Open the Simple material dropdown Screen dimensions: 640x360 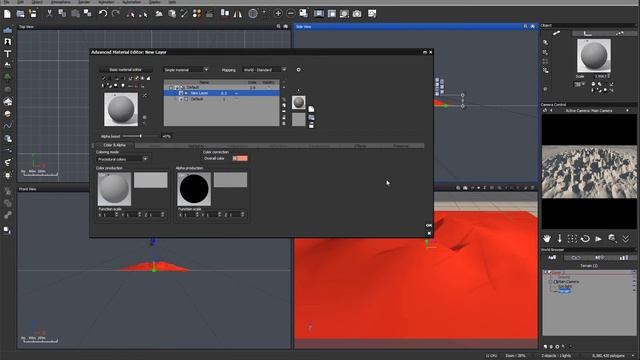pos(186,70)
